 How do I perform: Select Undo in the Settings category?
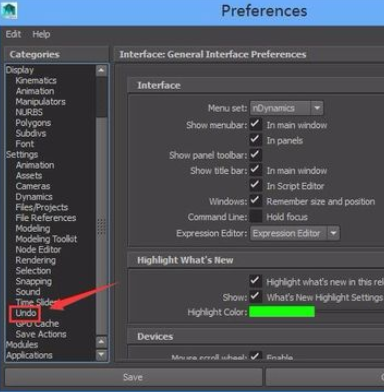click(x=26, y=313)
